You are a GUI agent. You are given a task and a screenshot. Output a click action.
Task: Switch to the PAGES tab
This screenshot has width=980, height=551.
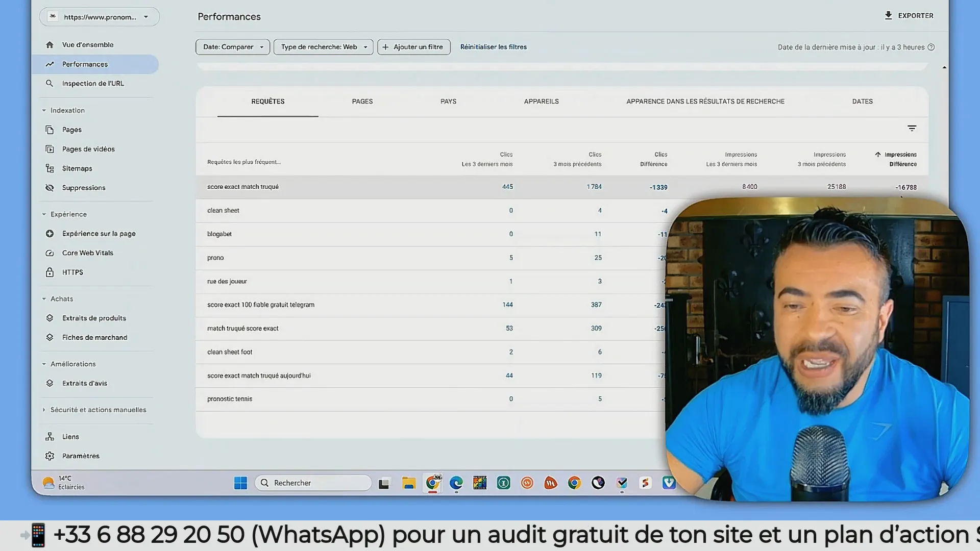(362, 102)
